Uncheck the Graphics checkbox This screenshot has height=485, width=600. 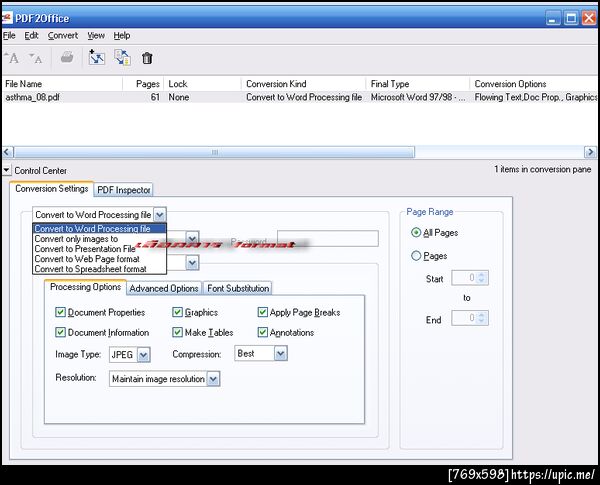[x=177, y=312]
